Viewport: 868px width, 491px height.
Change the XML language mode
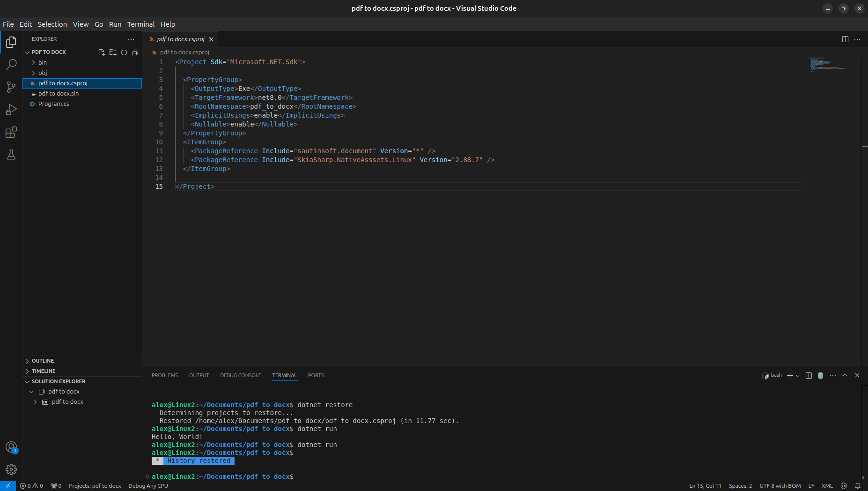pos(827,486)
